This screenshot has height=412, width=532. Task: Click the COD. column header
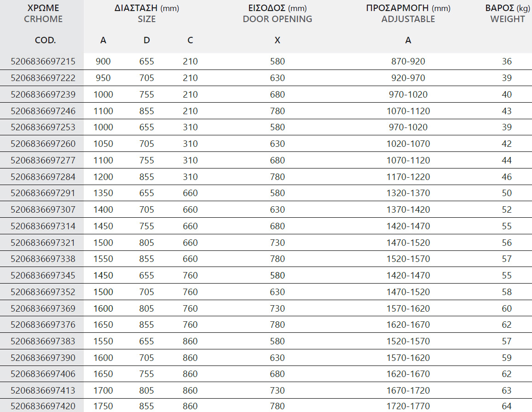tap(45, 41)
